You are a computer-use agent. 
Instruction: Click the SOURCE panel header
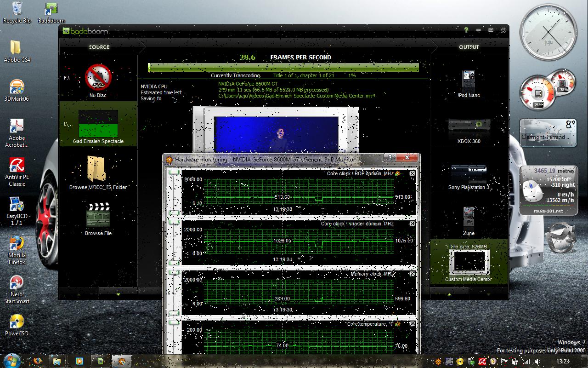99,47
